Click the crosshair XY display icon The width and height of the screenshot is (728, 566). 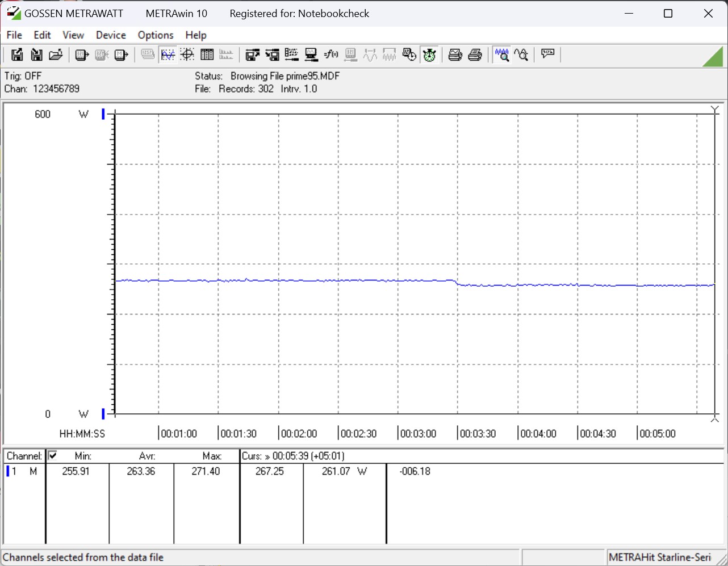[187, 54]
